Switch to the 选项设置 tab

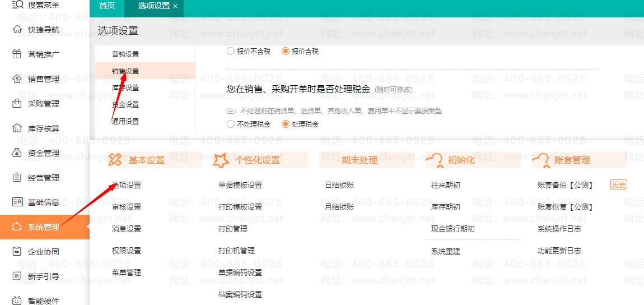(154, 6)
